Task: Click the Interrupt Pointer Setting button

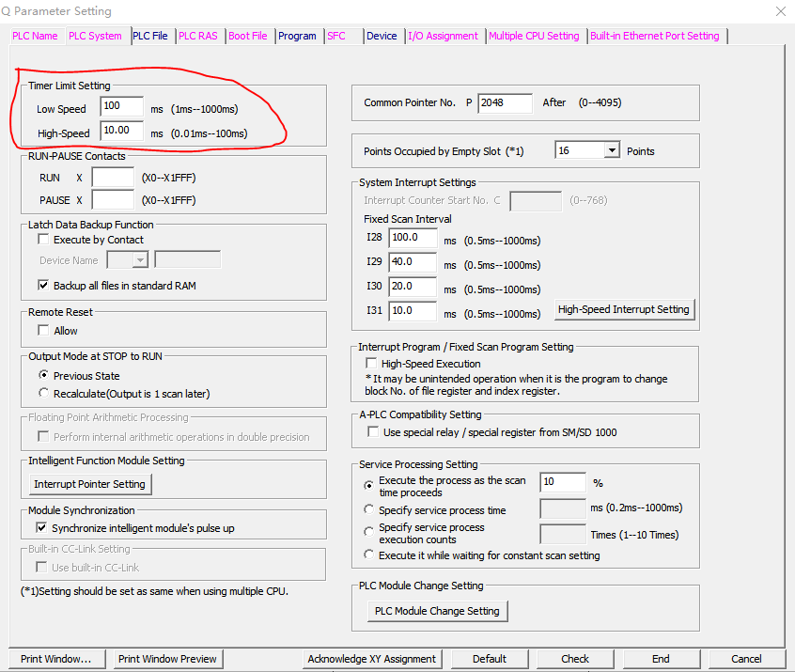Action: [89, 484]
